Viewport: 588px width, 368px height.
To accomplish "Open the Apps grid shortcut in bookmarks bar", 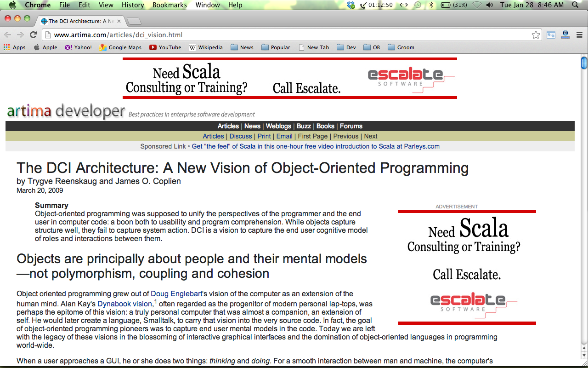I will tap(14, 47).
